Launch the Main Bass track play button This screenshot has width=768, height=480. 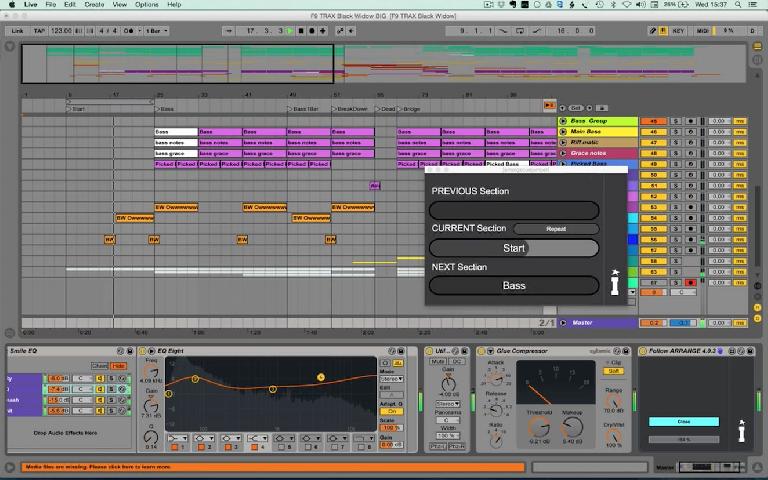563,131
